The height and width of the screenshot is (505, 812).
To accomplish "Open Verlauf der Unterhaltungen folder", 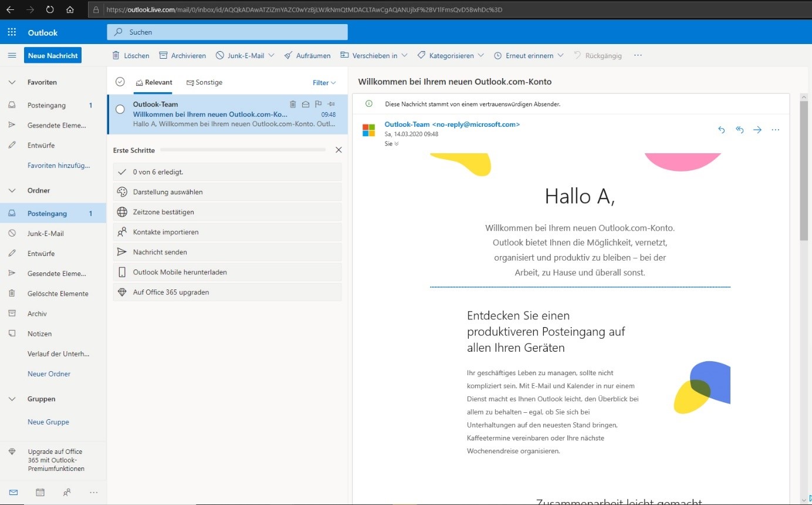I will tap(53, 354).
